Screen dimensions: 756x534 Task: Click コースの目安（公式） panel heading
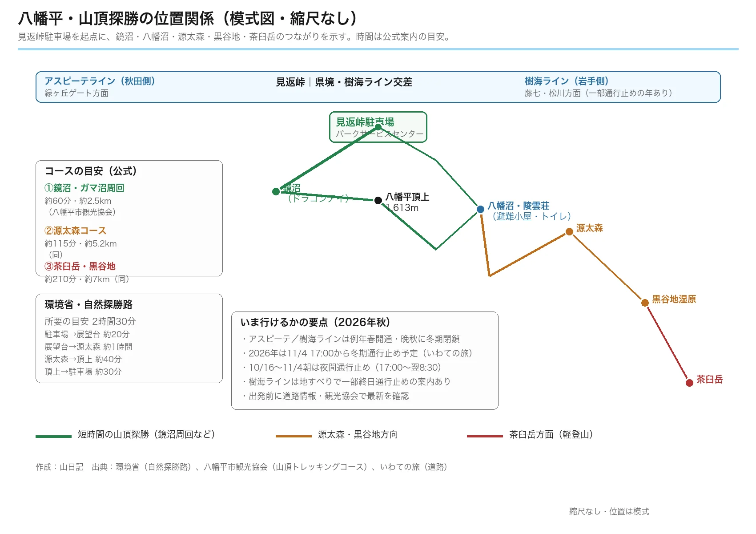[91, 171]
